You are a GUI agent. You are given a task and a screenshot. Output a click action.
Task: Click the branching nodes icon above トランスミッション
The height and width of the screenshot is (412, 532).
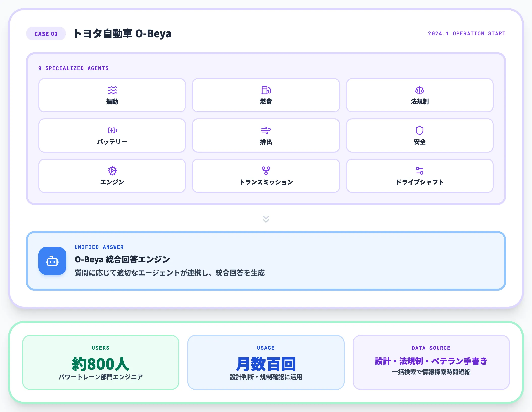[266, 171]
